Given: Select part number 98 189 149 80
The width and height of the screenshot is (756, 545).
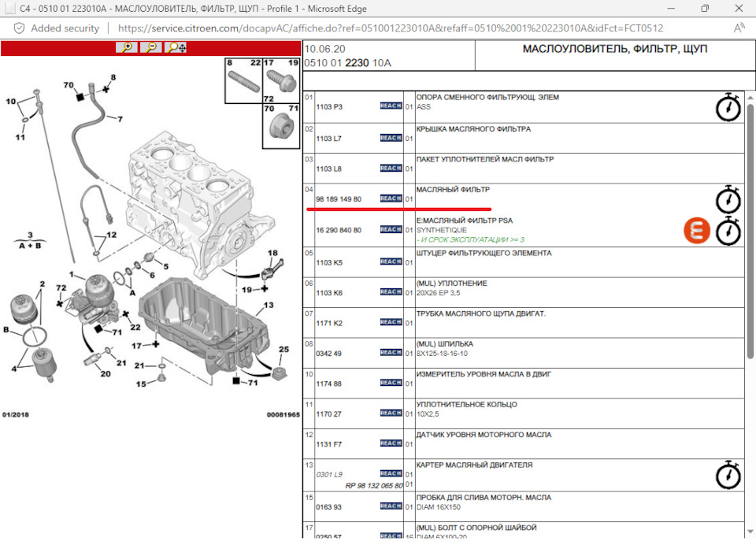Looking at the screenshot, I should [339, 199].
